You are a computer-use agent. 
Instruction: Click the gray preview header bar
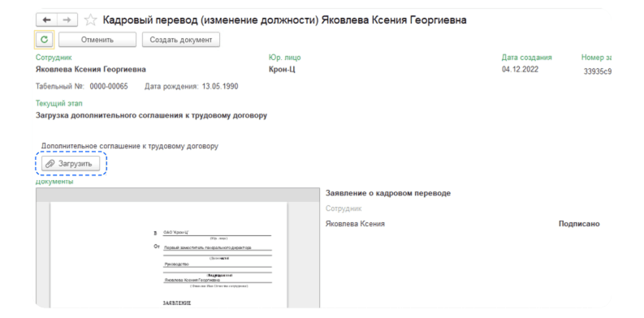177,195
